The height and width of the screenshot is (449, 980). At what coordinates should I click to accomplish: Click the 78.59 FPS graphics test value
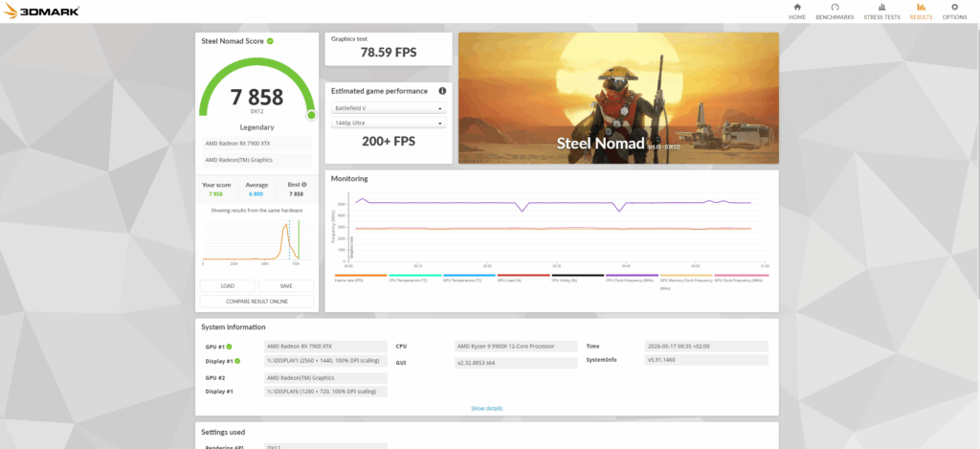tap(389, 53)
